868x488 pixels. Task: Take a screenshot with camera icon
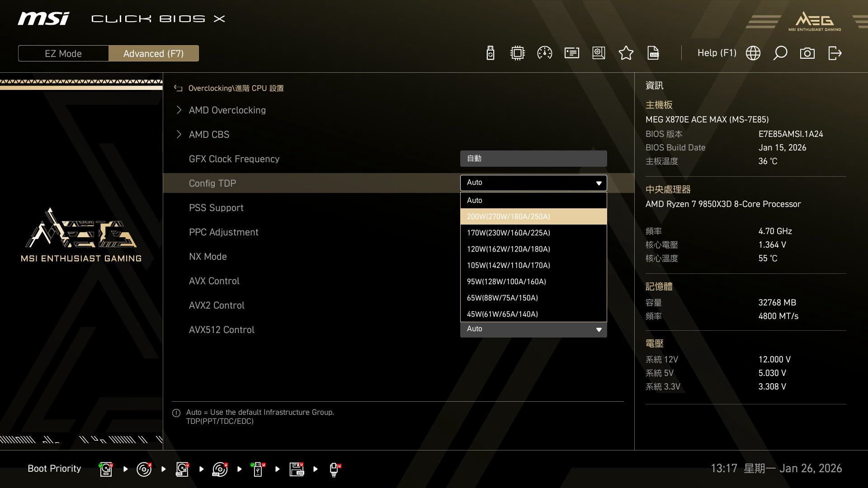click(807, 53)
